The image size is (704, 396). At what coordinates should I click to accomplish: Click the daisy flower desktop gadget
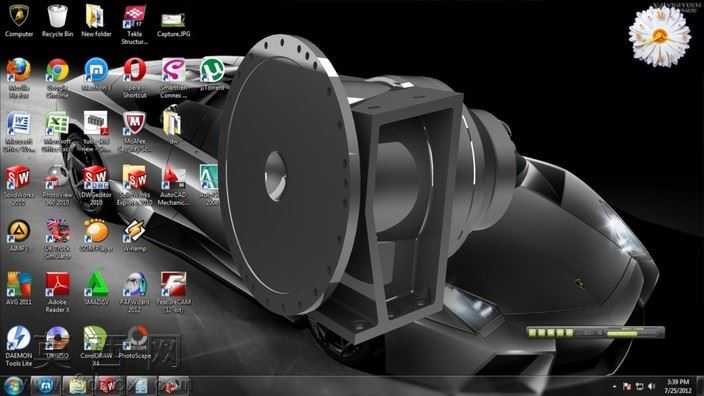(659, 35)
